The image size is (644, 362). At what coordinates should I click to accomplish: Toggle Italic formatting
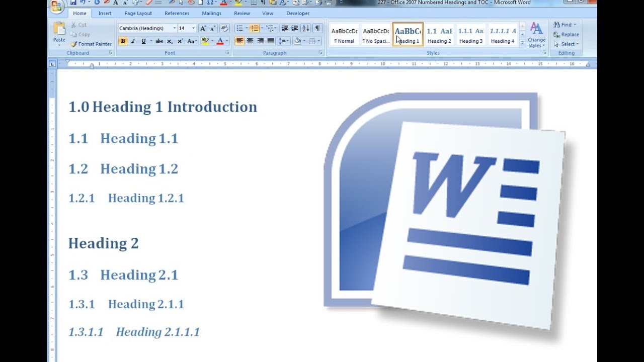pyautogui.click(x=133, y=41)
